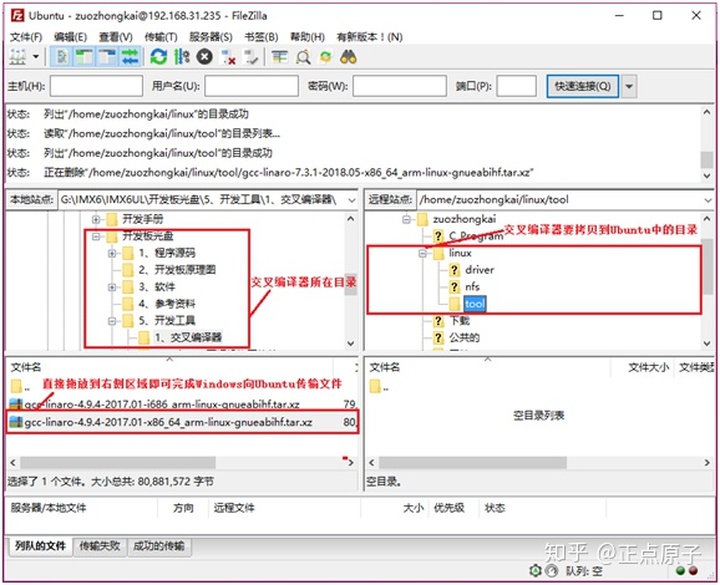Switch to the 列队的文件 tab
The image size is (720, 585).
coord(40,546)
